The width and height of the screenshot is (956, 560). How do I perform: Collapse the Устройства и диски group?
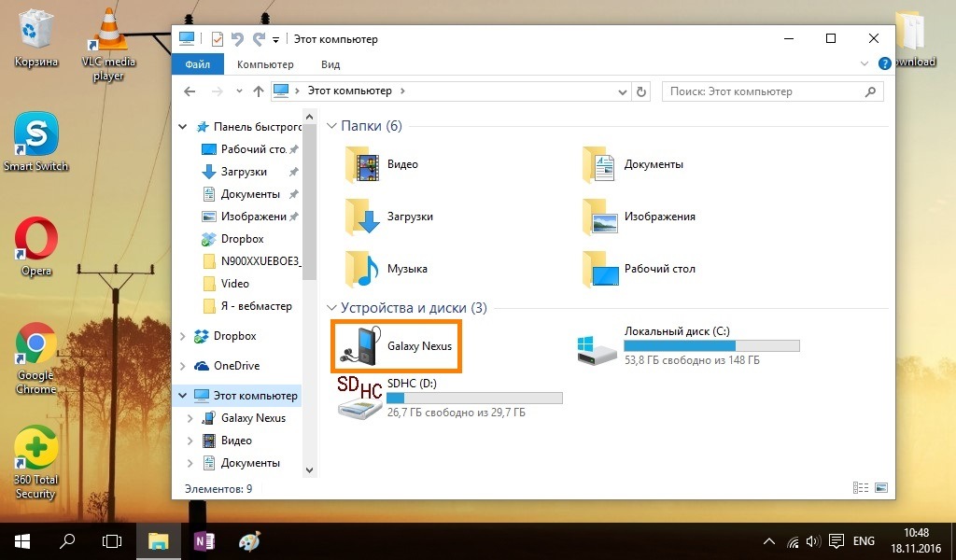coord(331,308)
